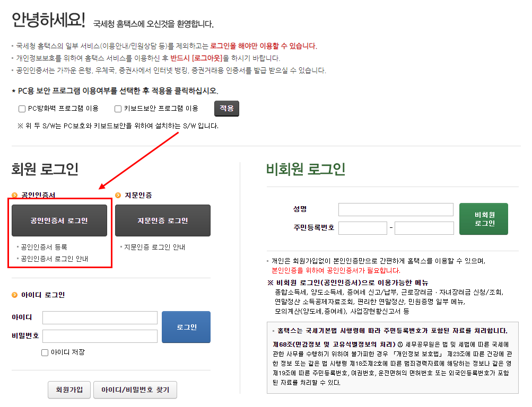Tick the 아이디 저장 checkbox
This screenshot has height=407, width=532.
[45, 353]
